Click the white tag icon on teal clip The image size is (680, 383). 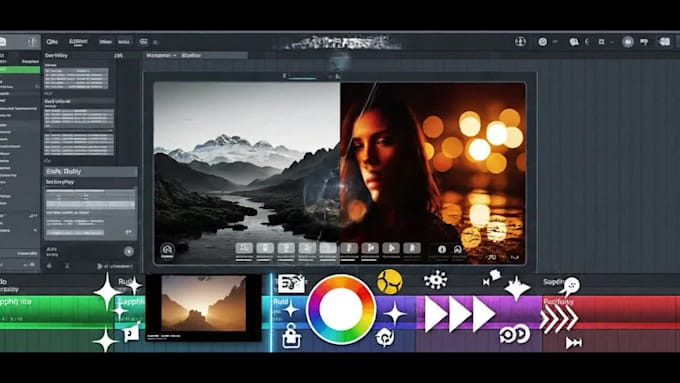131,332
